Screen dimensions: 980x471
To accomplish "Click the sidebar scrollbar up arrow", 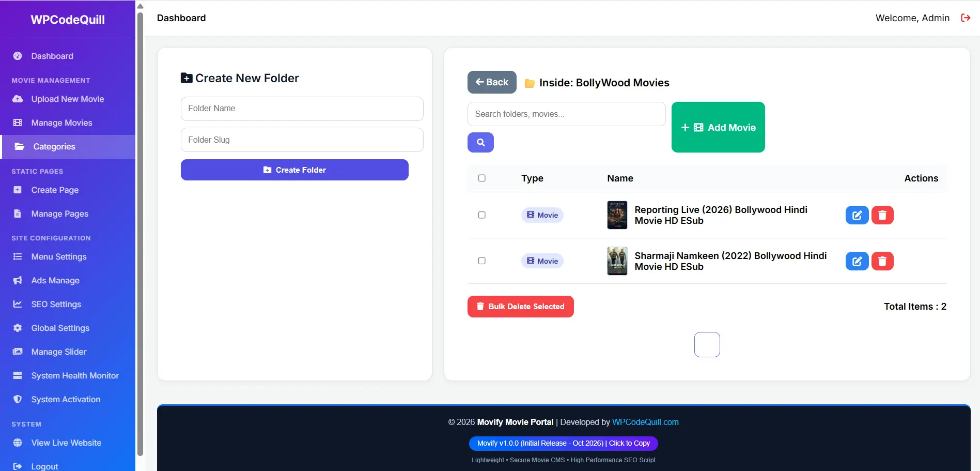I will 140,6.
